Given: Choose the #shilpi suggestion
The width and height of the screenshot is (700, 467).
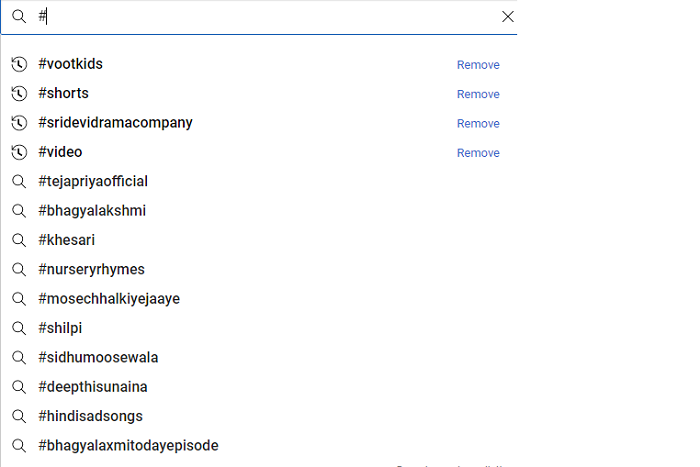Looking at the screenshot, I should pos(60,329).
